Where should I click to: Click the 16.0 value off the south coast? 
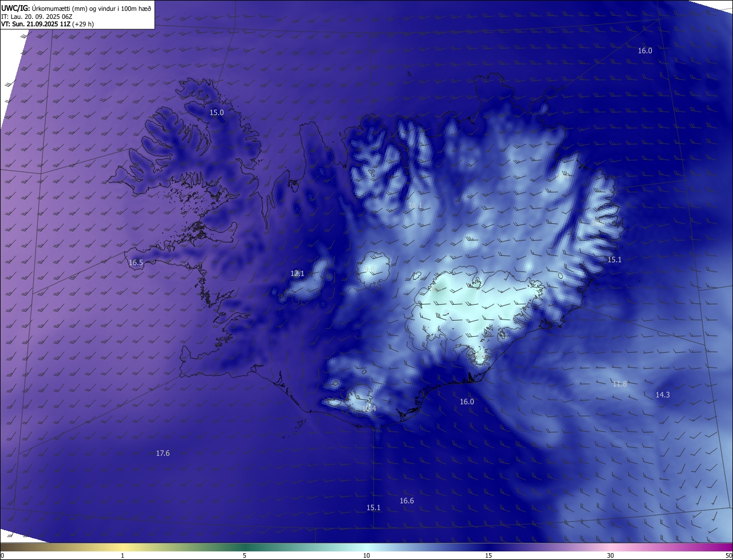[x=467, y=402]
